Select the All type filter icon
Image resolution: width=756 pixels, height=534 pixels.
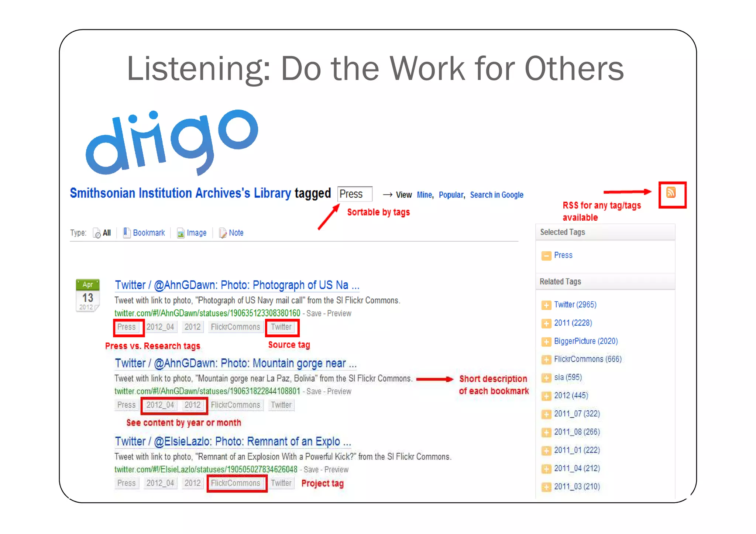(x=97, y=233)
